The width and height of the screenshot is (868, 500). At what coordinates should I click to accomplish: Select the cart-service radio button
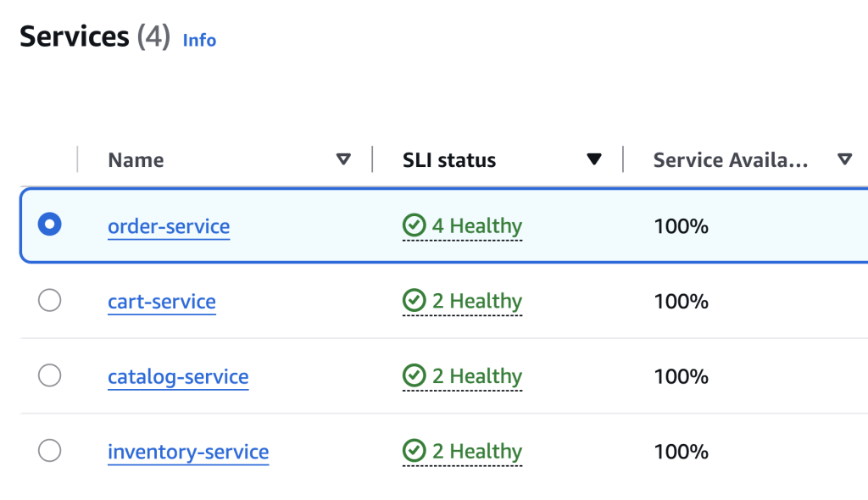[50, 300]
